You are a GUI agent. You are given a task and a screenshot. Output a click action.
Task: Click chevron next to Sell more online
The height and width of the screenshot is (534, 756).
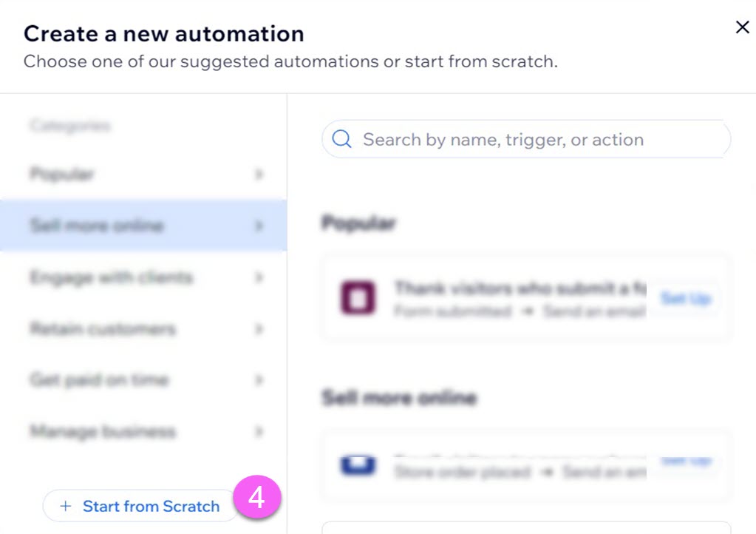click(259, 226)
